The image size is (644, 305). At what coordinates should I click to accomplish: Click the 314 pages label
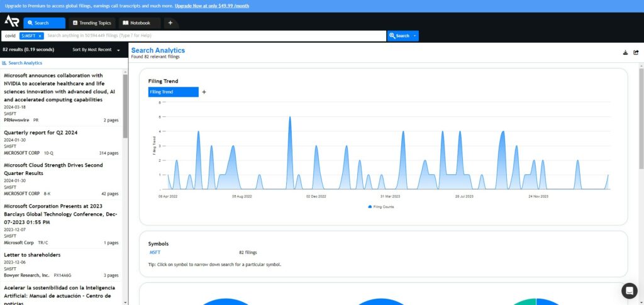coord(109,153)
